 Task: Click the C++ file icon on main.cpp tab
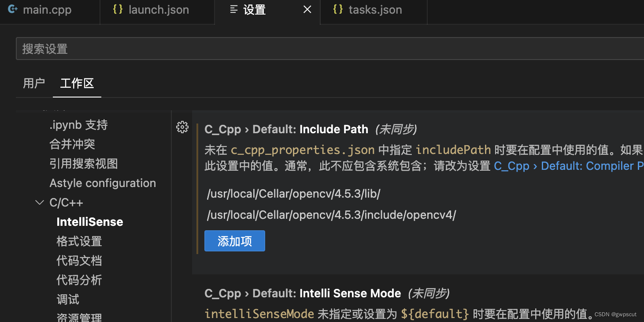tap(13, 9)
